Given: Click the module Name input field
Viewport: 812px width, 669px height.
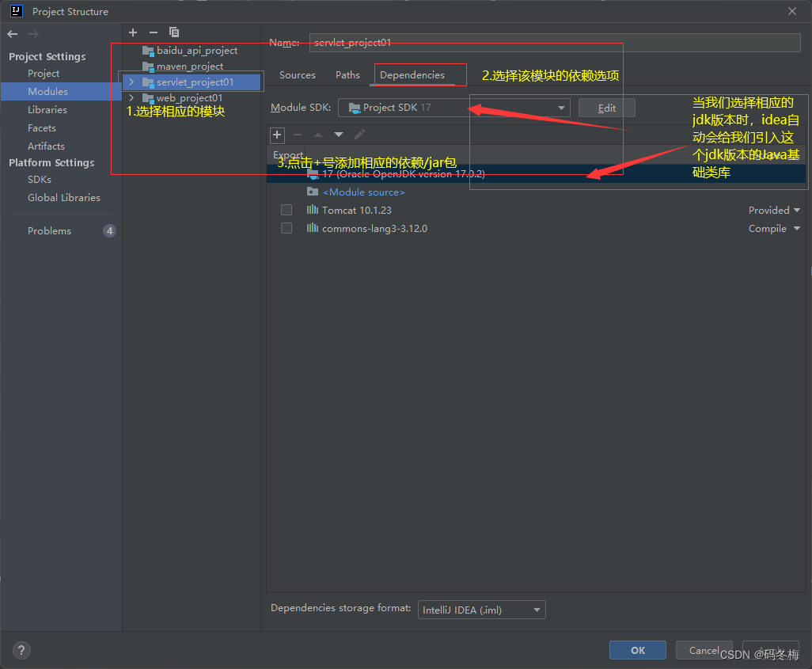Looking at the screenshot, I should click(x=555, y=43).
